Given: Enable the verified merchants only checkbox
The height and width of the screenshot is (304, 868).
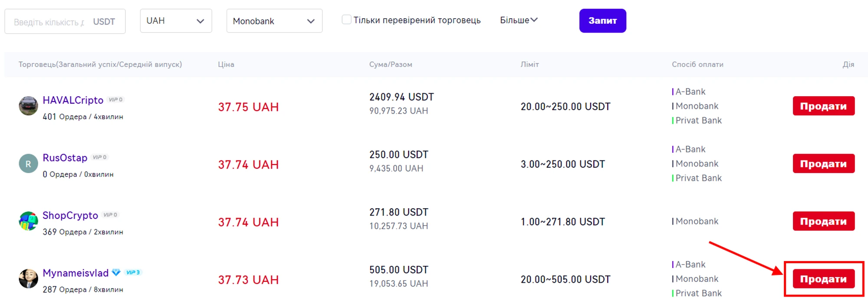Looking at the screenshot, I should 346,20.
